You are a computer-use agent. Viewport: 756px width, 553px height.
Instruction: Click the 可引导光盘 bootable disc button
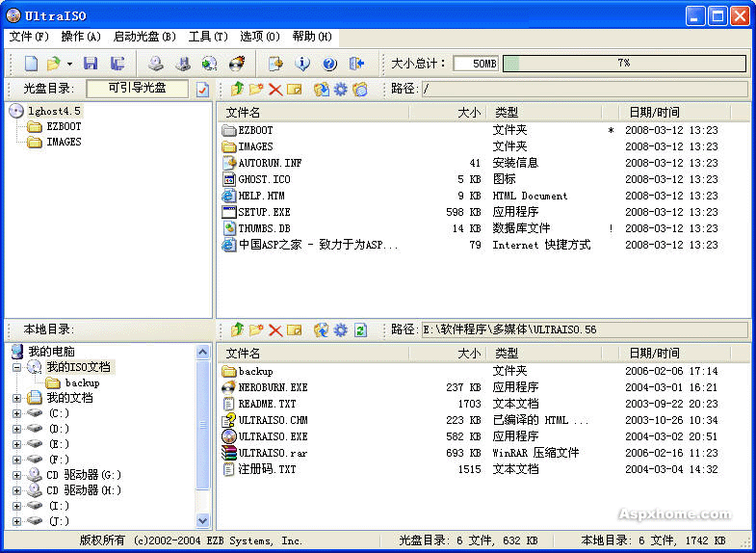(137, 89)
